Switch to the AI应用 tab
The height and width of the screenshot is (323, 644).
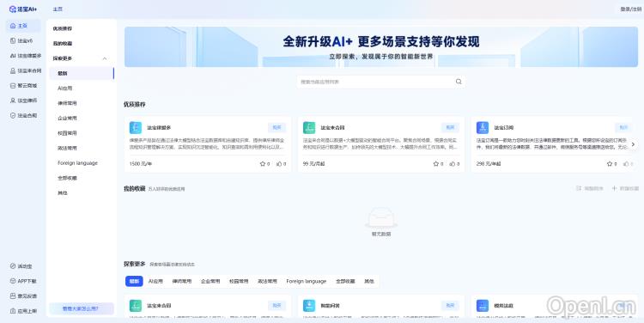[x=155, y=281]
